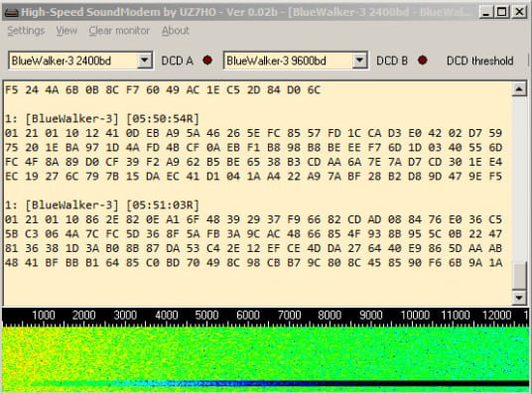Click the DCD B red indicator light
The width and height of the screenshot is (532, 394).
(x=423, y=61)
